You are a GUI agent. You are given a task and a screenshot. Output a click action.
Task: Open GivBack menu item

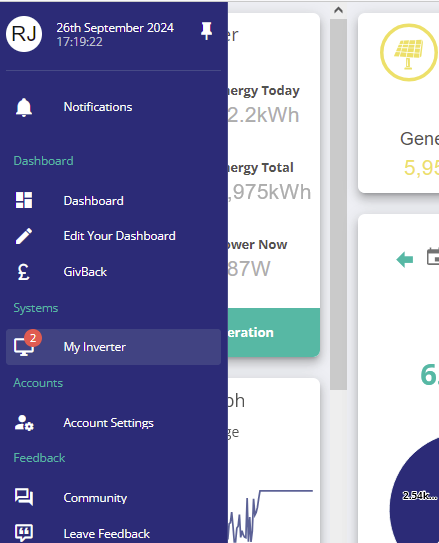tap(85, 272)
